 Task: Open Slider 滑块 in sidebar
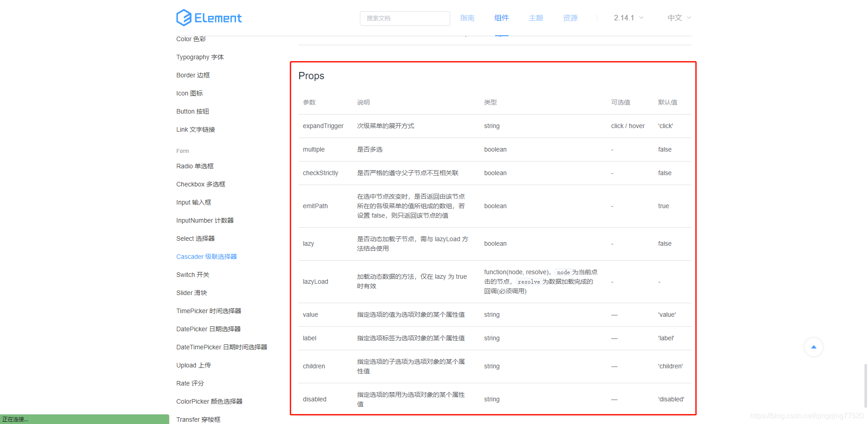[192, 293]
